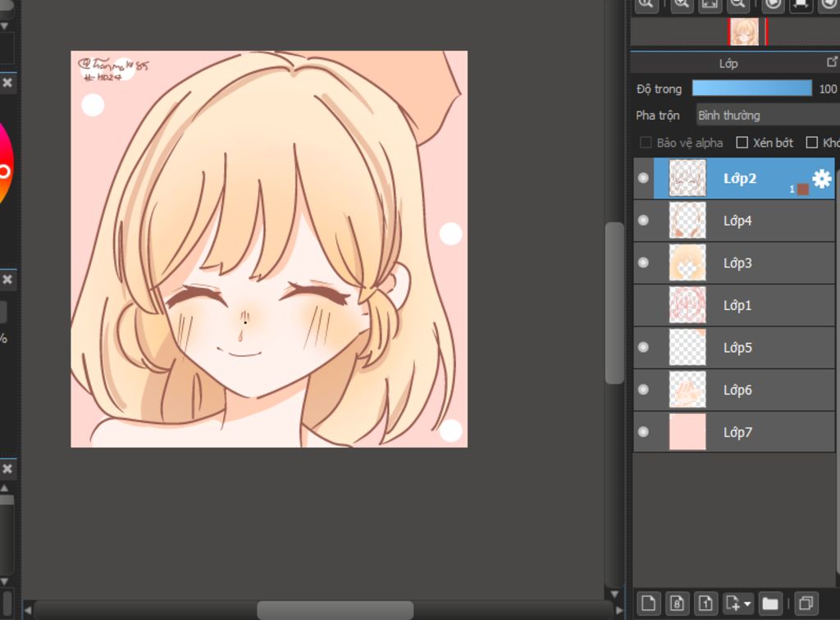Screen dimensions: 840x620
Task: Select the navigator preview thumbnail
Action: coord(745,32)
